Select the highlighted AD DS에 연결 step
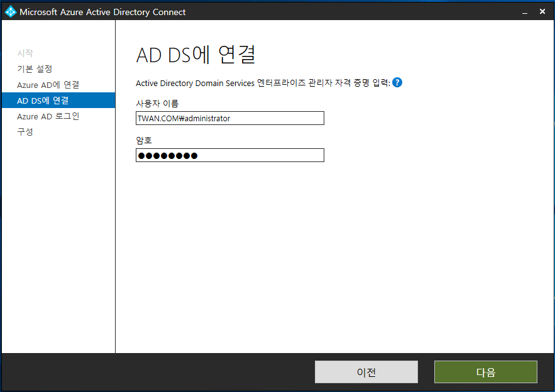The image size is (555, 392). point(58,101)
